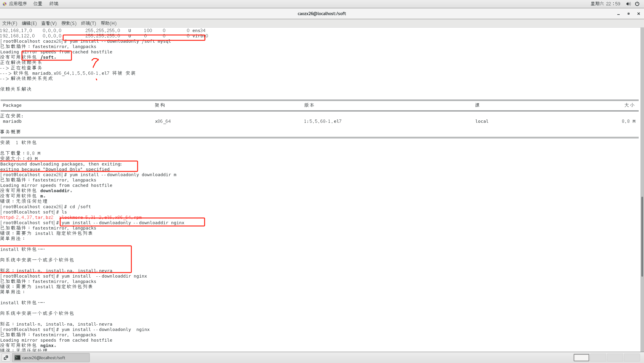Screen dimensions: 644x363
Task: Open the 帮助(H) help menu
Action: pos(109,23)
